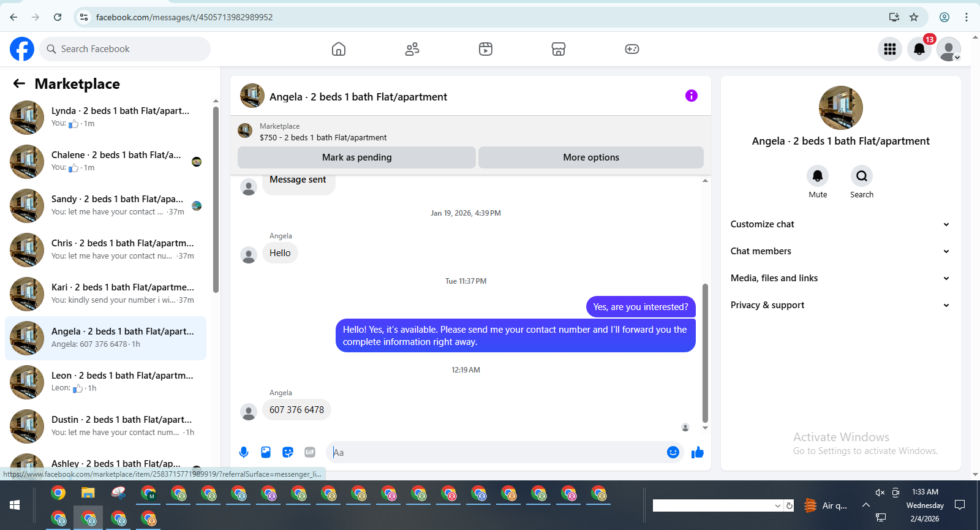980x530 pixels.
Task: Open Chris's conversation in the list
Action: point(105,250)
